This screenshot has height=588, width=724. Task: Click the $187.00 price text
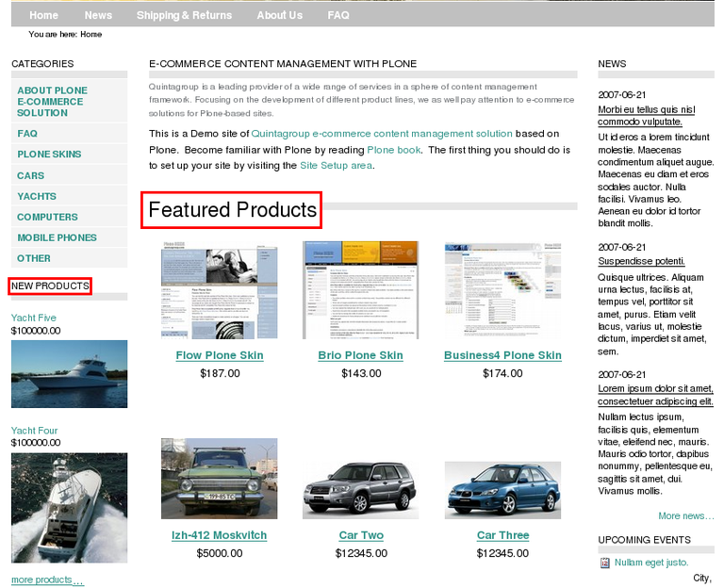click(220, 373)
